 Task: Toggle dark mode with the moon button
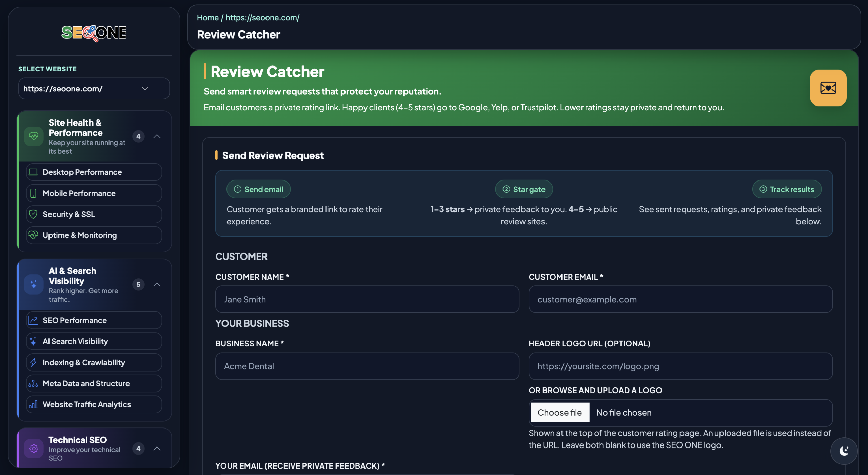click(x=844, y=451)
